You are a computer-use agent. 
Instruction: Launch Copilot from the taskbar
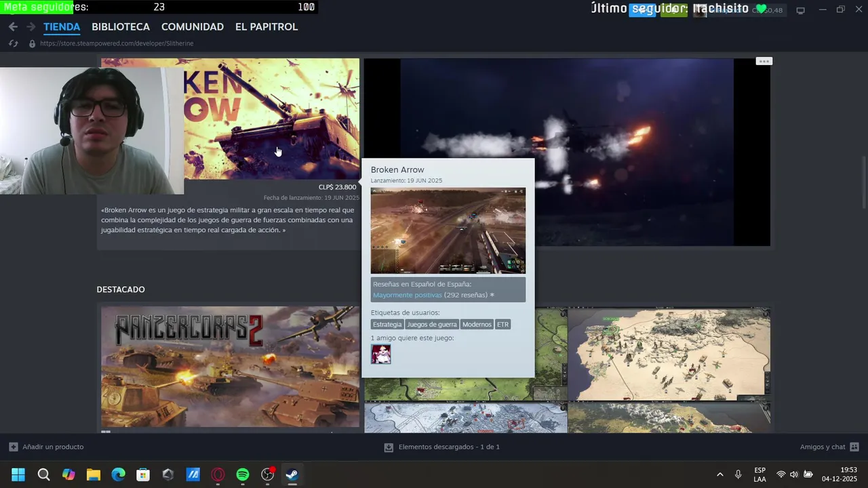coord(68,474)
